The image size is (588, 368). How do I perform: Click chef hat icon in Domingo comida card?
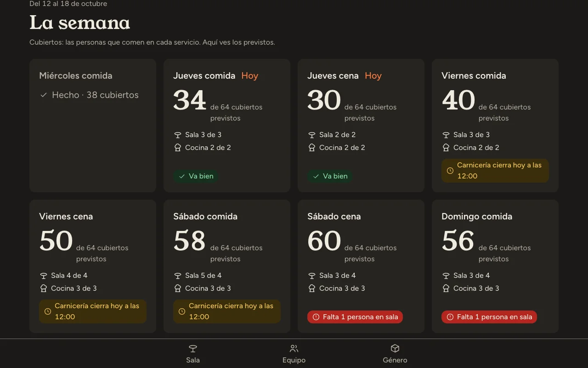click(446, 288)
